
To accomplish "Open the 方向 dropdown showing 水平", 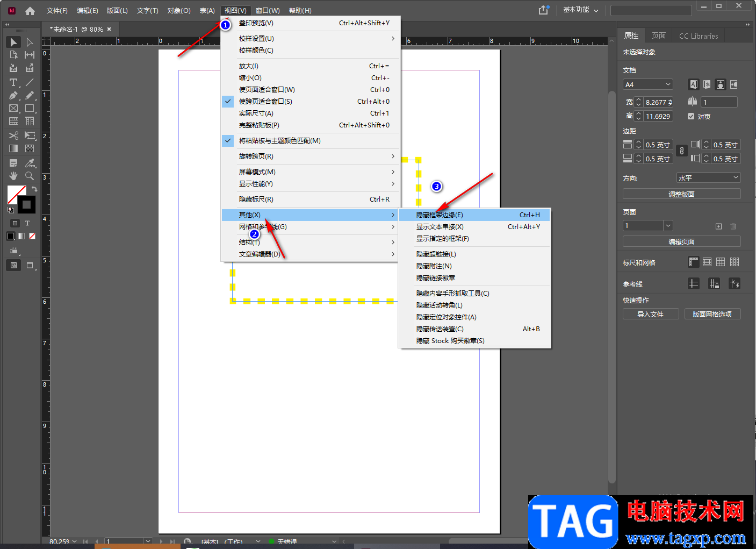I will (708, 177).
